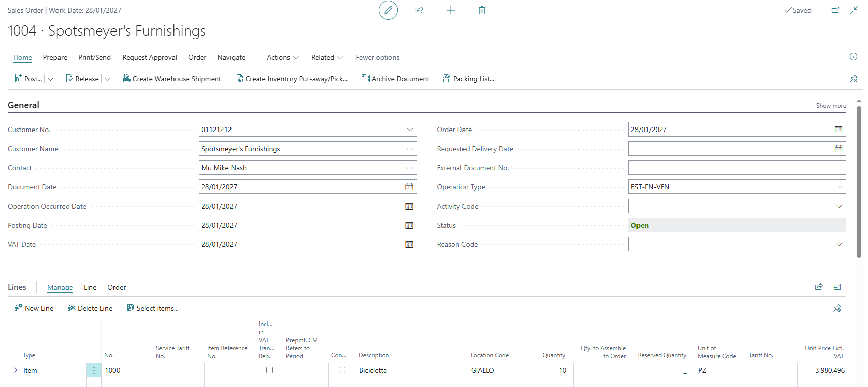Click Archive Document action
Image resolution: width=868 pixels, height=387 pixels.
395,79
